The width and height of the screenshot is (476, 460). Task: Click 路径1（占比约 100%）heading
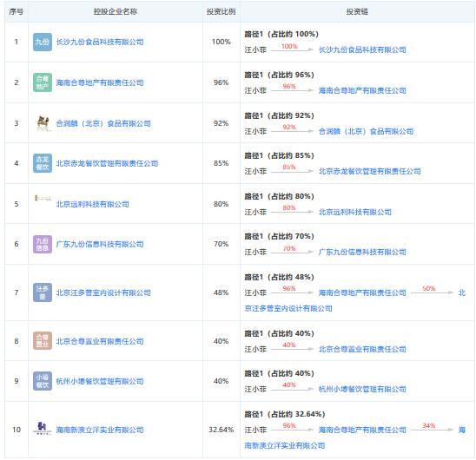pos(281,34)
